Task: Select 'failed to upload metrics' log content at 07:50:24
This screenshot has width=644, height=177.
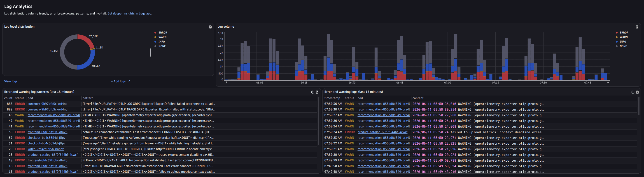Action: click(x=478, y=132)
